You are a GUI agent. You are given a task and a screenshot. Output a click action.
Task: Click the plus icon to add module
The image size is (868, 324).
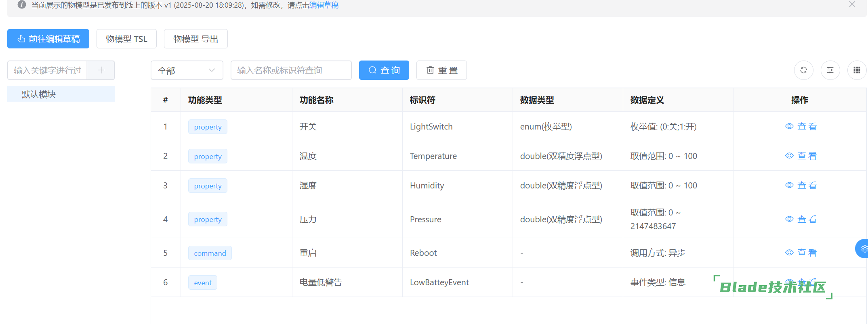pyautogui.click(x=101, y=70)
